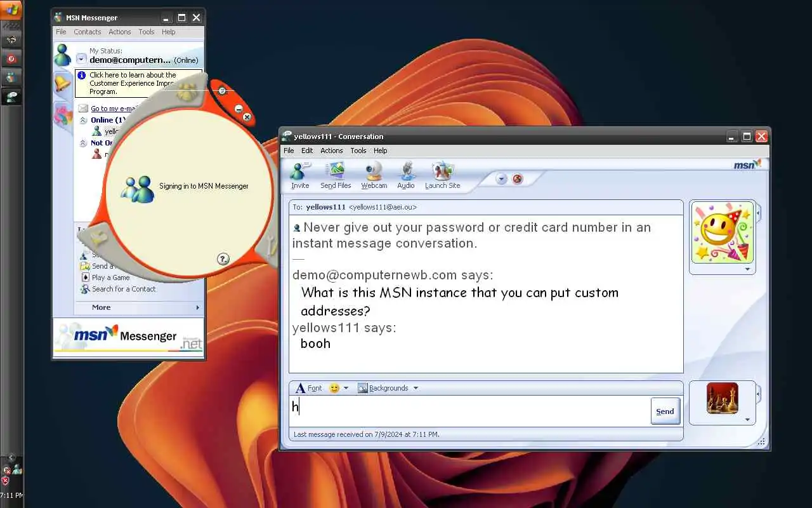Expand the Backgrounds dropdown arrow
The image size is (812, 508).
(x=416, y=388)
